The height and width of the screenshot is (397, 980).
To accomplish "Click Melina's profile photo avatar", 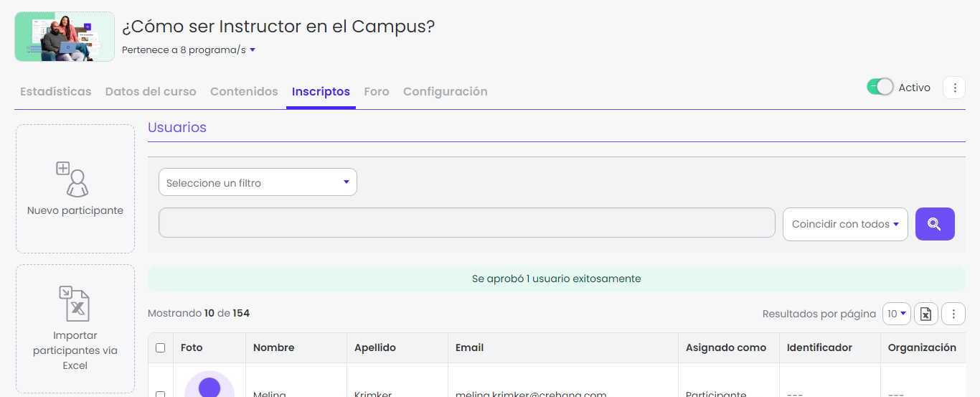I will [209, 385].
